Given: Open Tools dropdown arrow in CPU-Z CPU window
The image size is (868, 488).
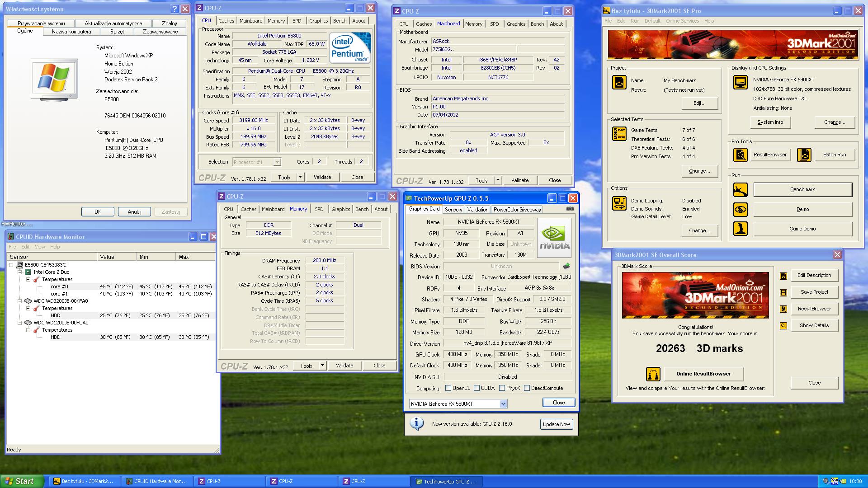Looking at the screenshot, I should (300, 177).
